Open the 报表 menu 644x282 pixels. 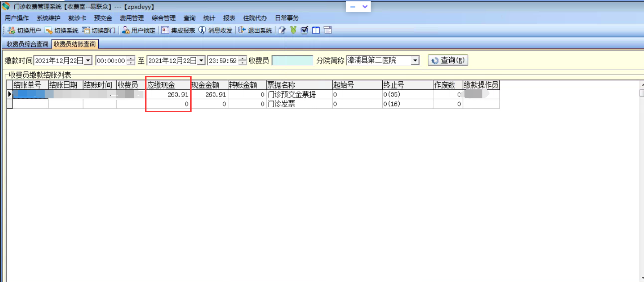pyautogui.click(x=229, y=18)
